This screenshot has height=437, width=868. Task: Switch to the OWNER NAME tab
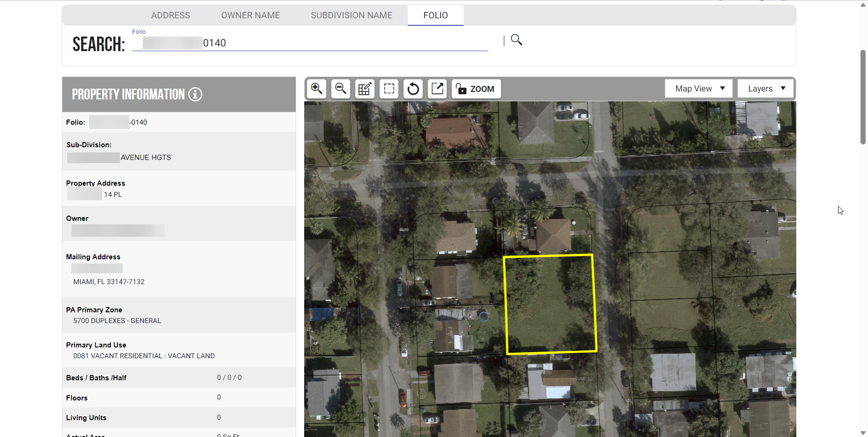pos(251,15)
